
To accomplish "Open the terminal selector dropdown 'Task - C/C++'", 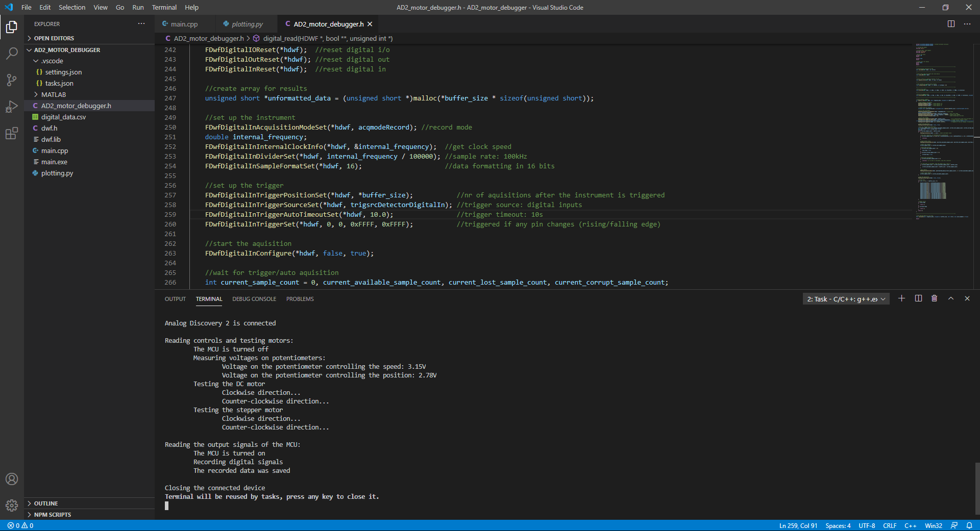I will [x=846, y=299].
